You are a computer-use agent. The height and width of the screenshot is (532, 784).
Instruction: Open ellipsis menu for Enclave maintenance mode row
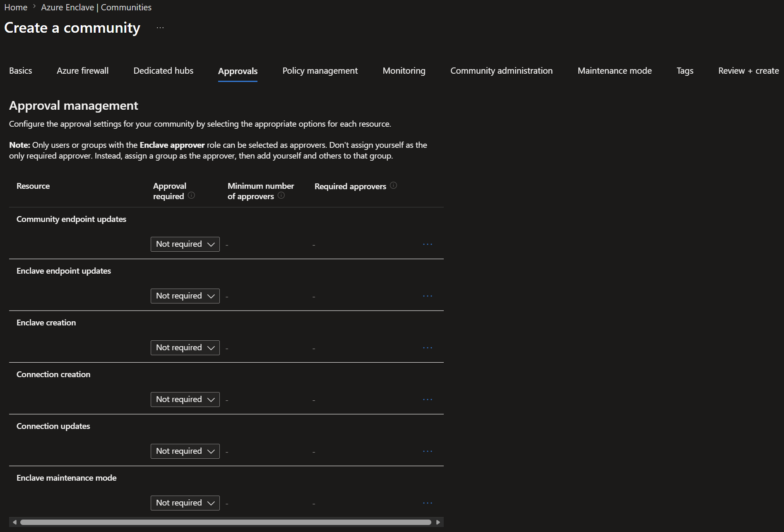click(x=428, y=503)
